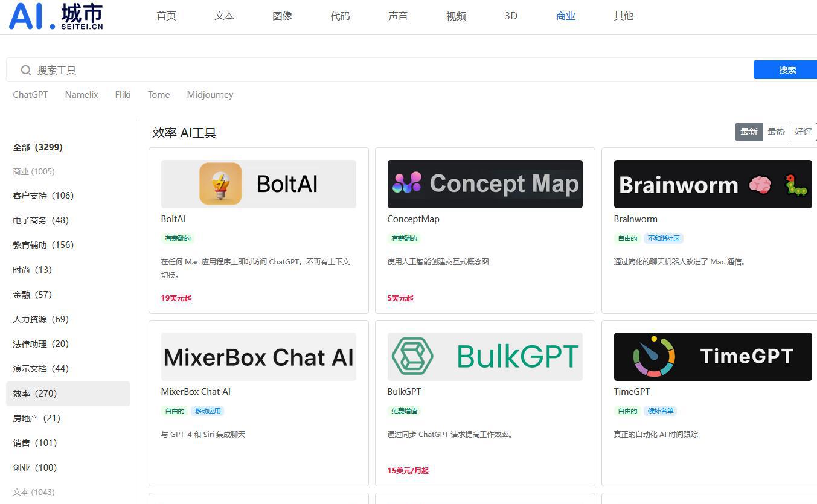Click 不和谐社区 tag on Brainworm card
Screen dimensions: 817x504
pyautogui.click(x=664, y=238)
